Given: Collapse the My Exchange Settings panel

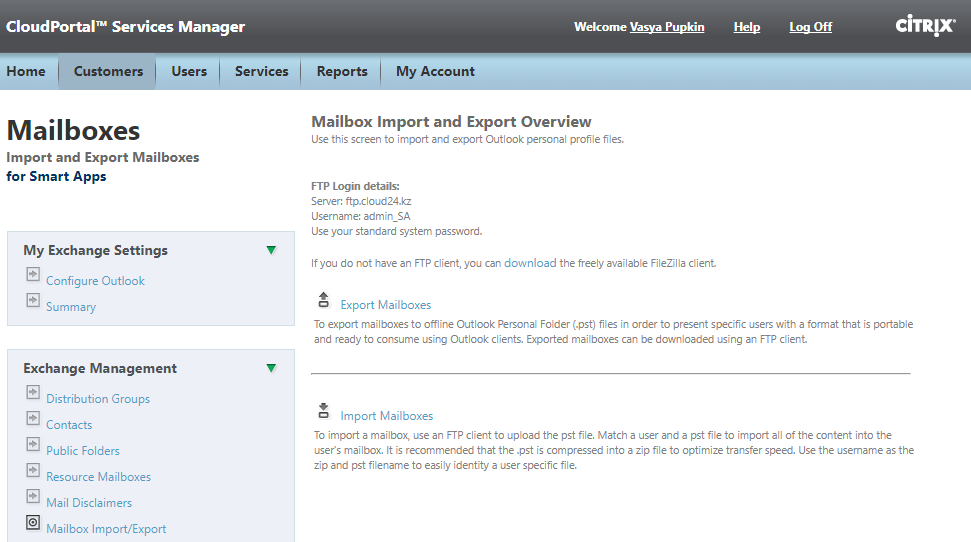Looking at the screenshot, I should (271, 250).
